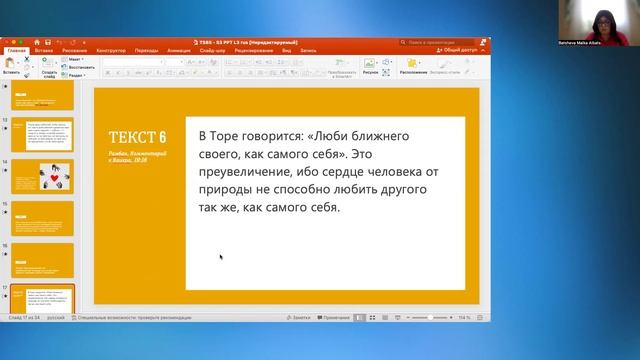Screen dimensions: 640x360
Task: Select slide 13 thumbnail
Action: pos(42,135)
